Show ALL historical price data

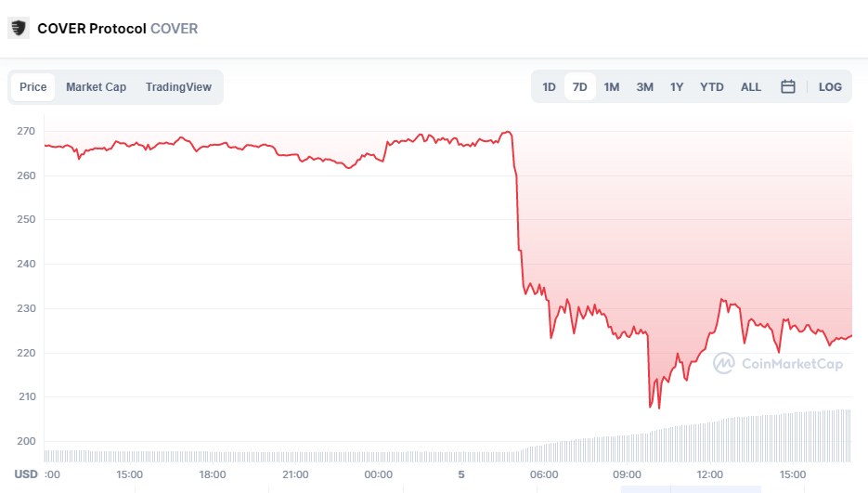click(x=751, y=87)
